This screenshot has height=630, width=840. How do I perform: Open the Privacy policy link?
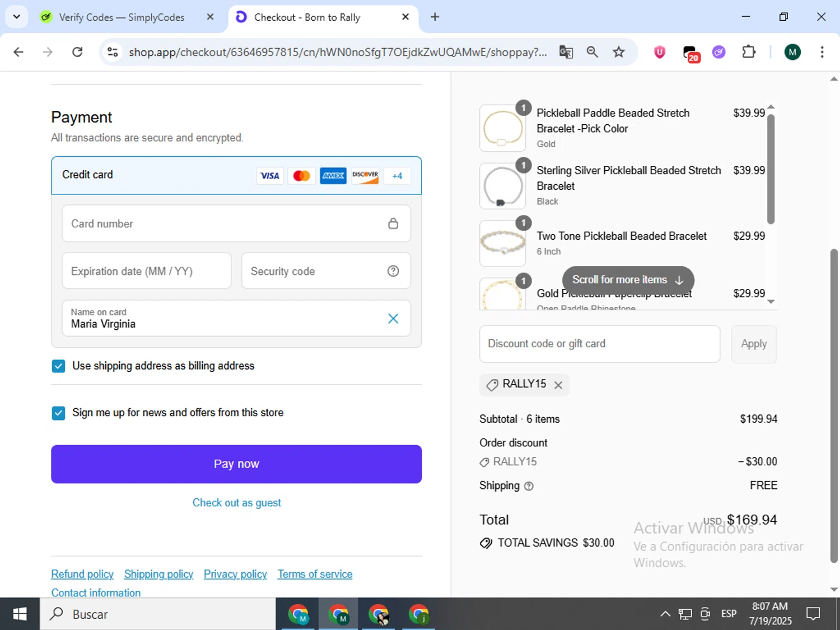[235, 574]
